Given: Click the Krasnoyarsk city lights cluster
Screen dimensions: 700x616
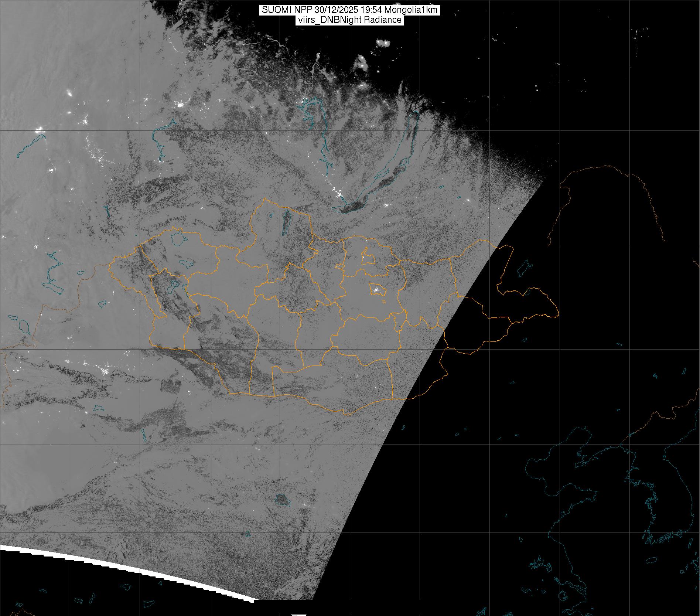Looking at the screenshot, I should (181, 105).
